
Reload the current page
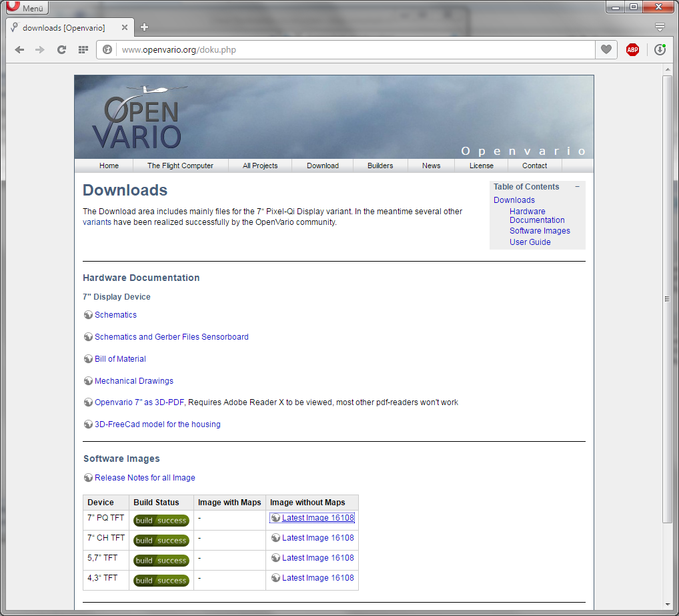[x=61, y=50]
